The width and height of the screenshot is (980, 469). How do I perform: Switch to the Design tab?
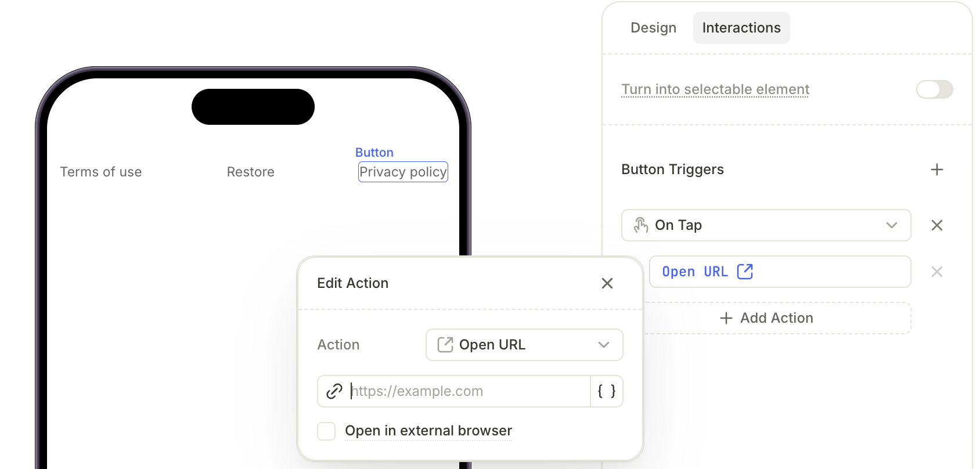tap(653, 28)
